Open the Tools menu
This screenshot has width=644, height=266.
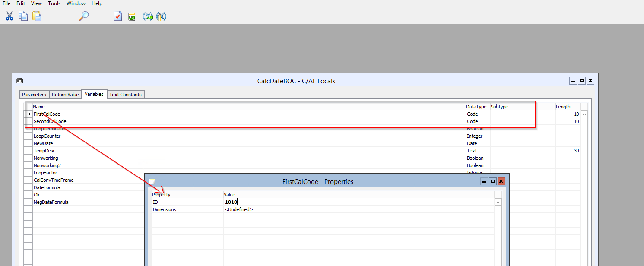coord(54,3)
